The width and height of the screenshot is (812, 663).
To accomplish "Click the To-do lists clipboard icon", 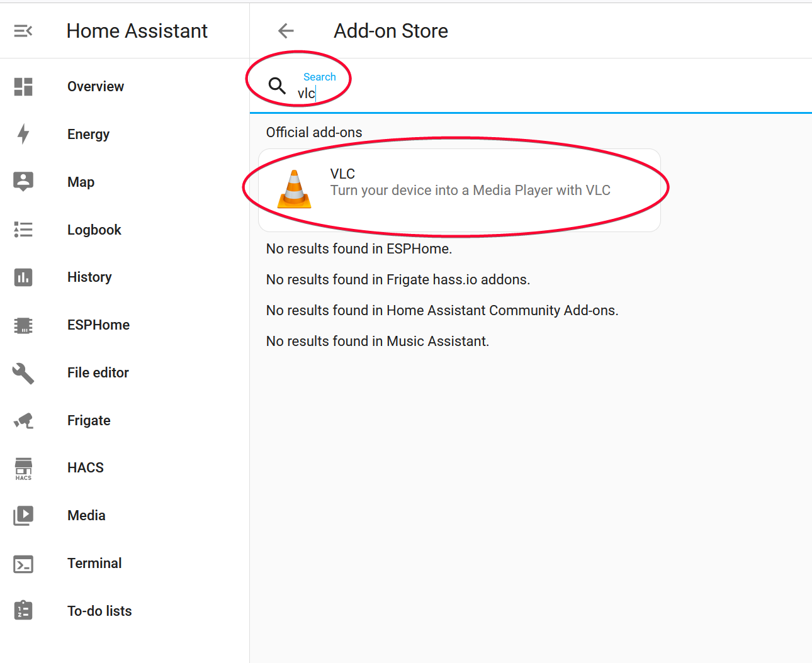I will coord(23,610).
